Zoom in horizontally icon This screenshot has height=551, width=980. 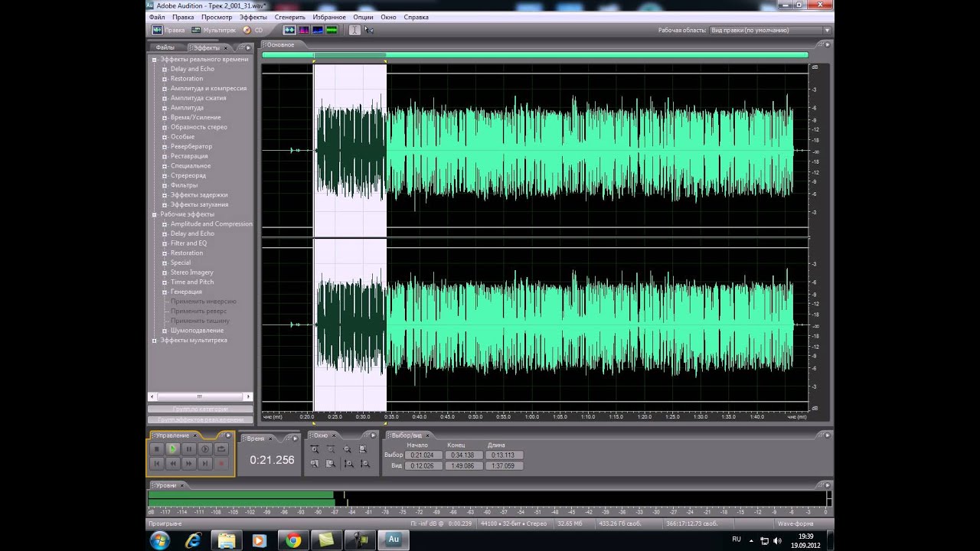click(x=315, y=449)
